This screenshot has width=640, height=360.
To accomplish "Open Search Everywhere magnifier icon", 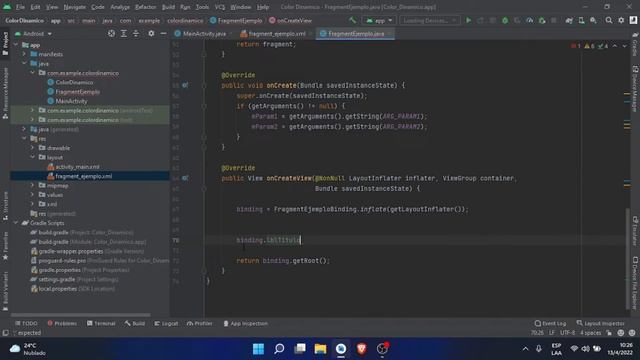I will [x=609, y=20].
